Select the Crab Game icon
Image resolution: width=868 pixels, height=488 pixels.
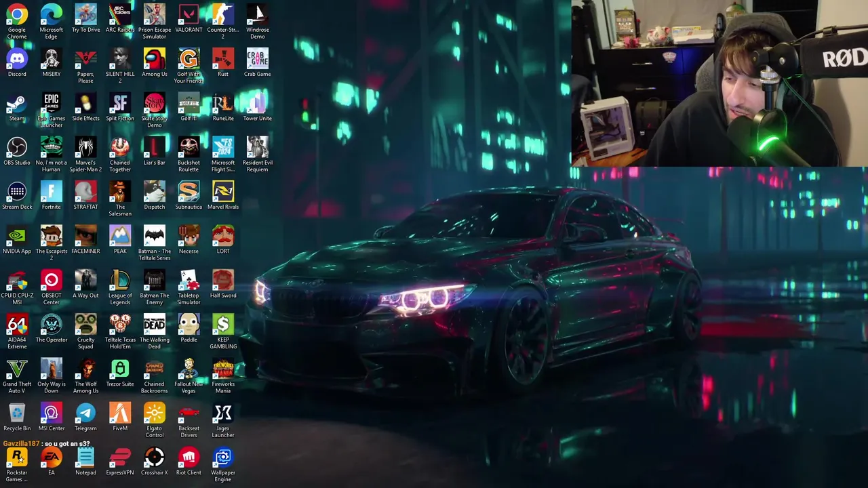257,58
